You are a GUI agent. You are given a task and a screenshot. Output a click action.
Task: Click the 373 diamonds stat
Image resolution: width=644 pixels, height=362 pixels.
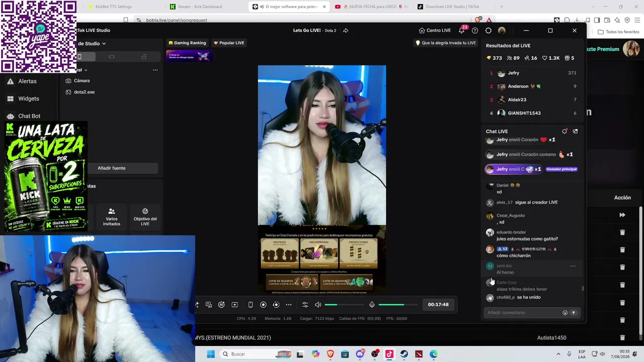click(494, 58)
